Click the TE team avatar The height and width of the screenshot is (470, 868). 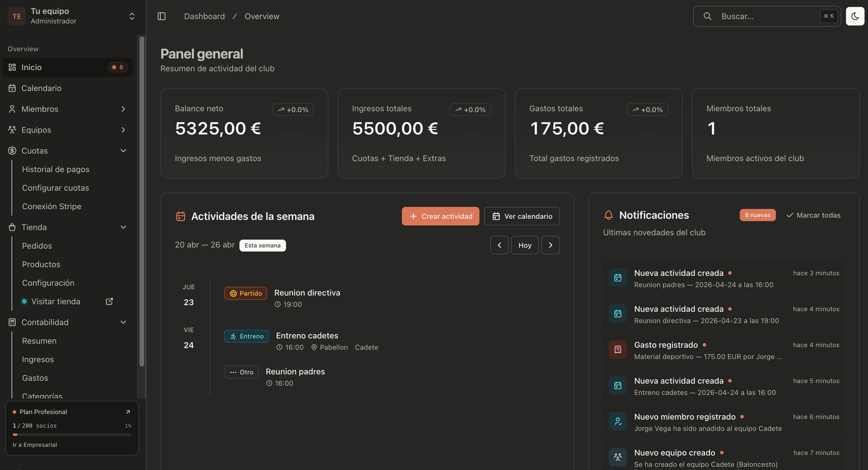17,16
